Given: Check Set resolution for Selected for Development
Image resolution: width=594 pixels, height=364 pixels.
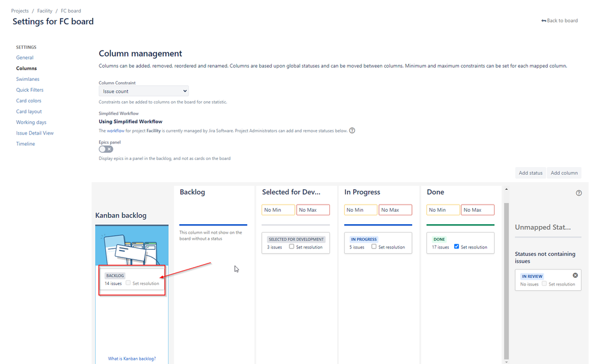Looking at the screenshot, I should click(x=291, y=247).
